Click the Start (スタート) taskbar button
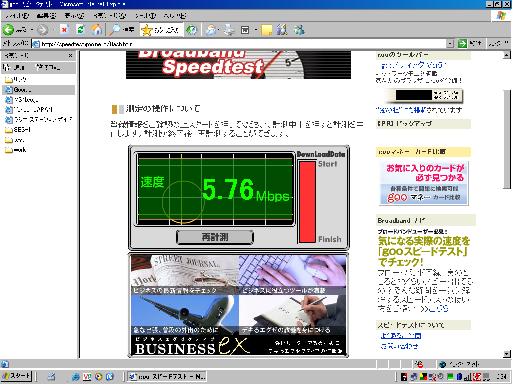 pyautogui.click(x=16, y=376)
